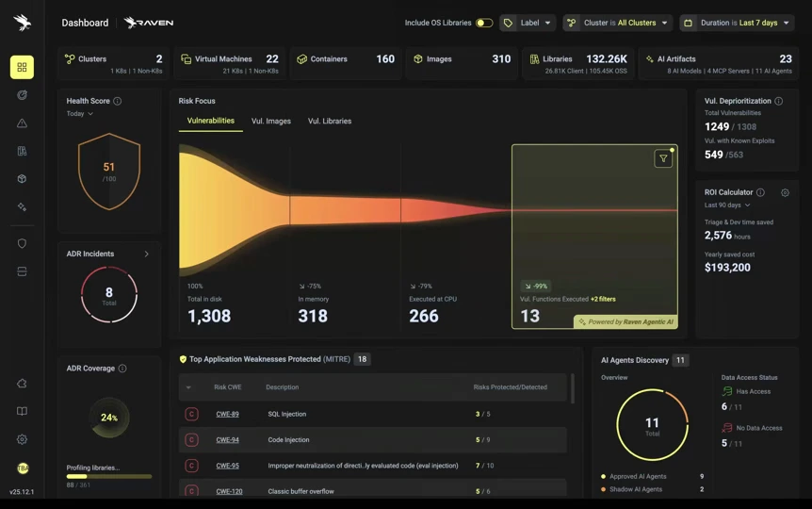The image size is (812, 509).
Task: Open the server stack sidebar icon
Action: point(22,271)
